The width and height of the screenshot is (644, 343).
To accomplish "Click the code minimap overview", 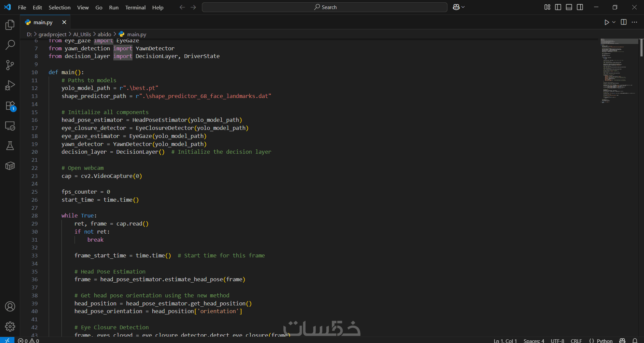I will [x=619, y=70].
